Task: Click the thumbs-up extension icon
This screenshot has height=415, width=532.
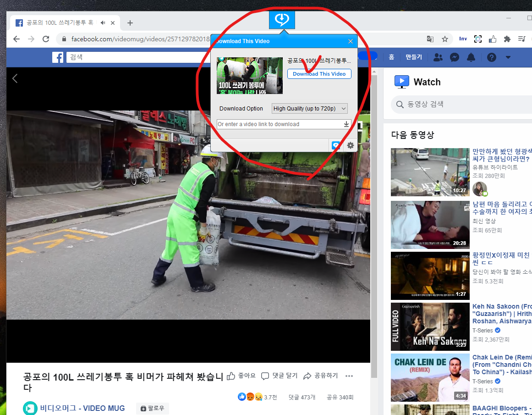Action: (492, 39)
